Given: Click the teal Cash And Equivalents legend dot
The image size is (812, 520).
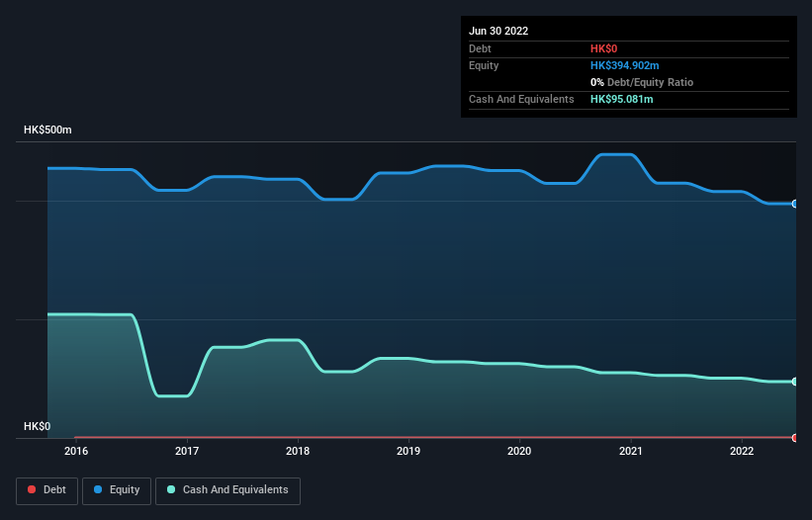Looking at the screenshot, I should click(171, 489).
